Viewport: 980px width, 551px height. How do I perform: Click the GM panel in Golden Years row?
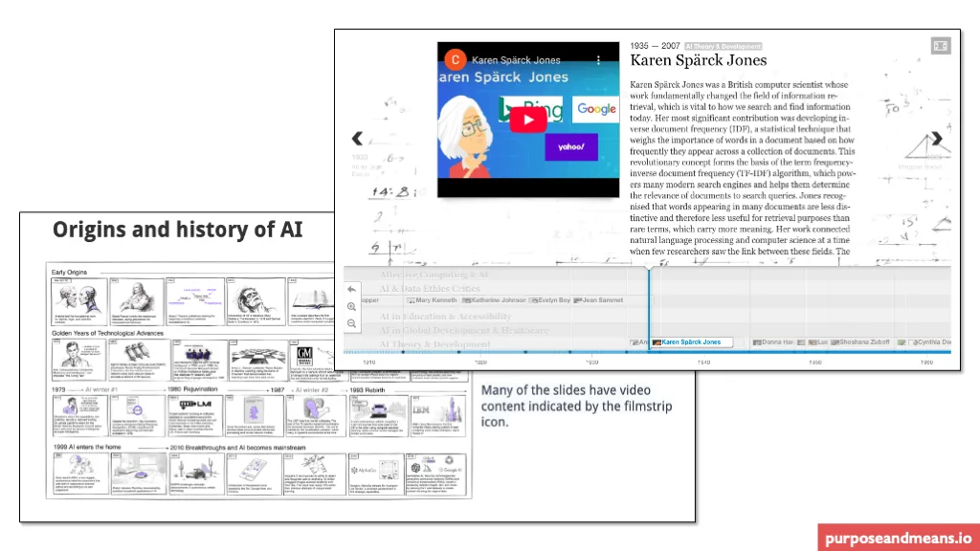point(305,358)
